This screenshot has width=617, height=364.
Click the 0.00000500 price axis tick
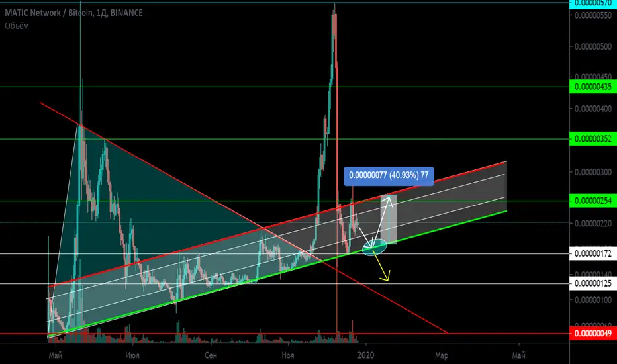[x=593, y=47]
